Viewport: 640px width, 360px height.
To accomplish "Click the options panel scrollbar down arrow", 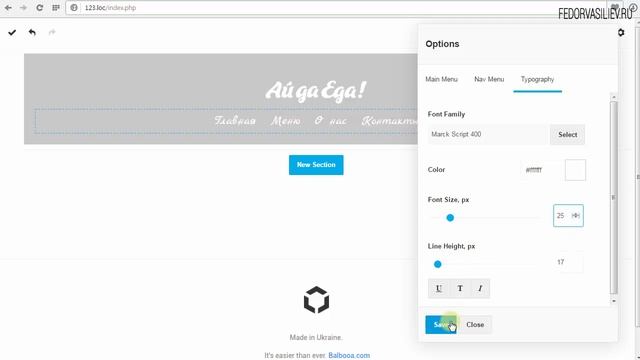I will pos(614,301).
